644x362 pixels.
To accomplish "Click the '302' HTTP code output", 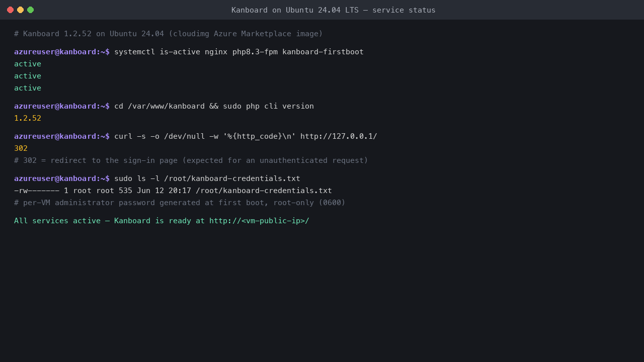I will pos(21,148).
